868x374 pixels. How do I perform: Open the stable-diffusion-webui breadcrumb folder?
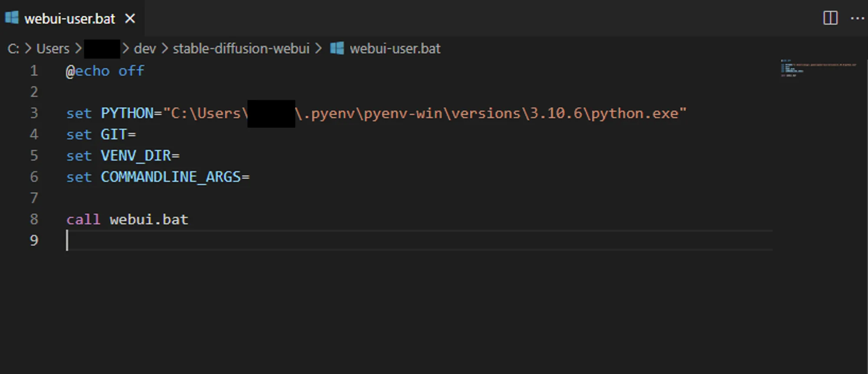click(241, 49)
